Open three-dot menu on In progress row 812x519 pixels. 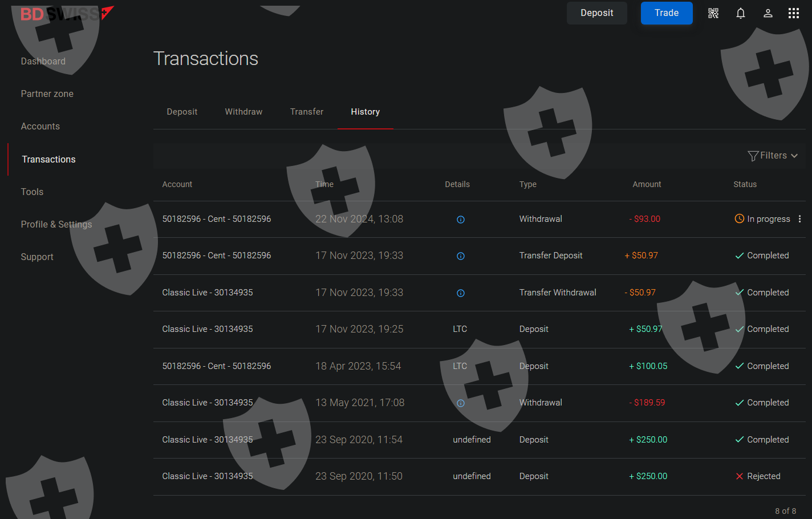[799, 219]
